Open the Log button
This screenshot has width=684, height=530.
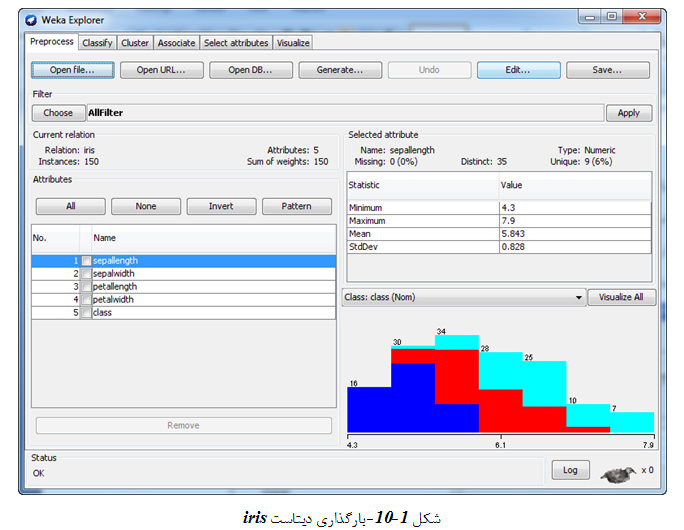[x=571, y=470]
